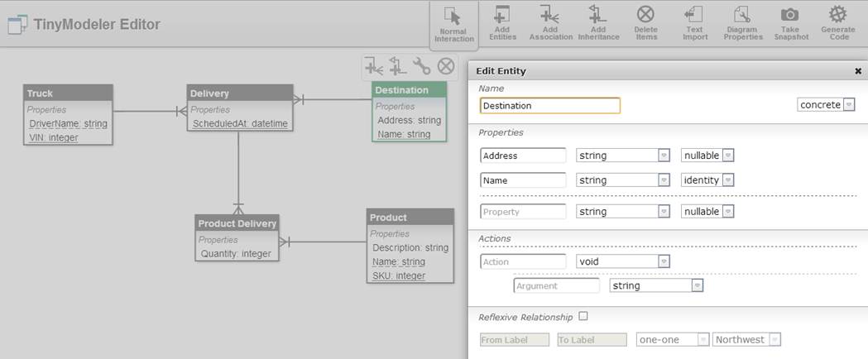Screen dimensions: 868x359
Task: Enable the Reflexive Relationship checkbox
Action: [583, 316]
